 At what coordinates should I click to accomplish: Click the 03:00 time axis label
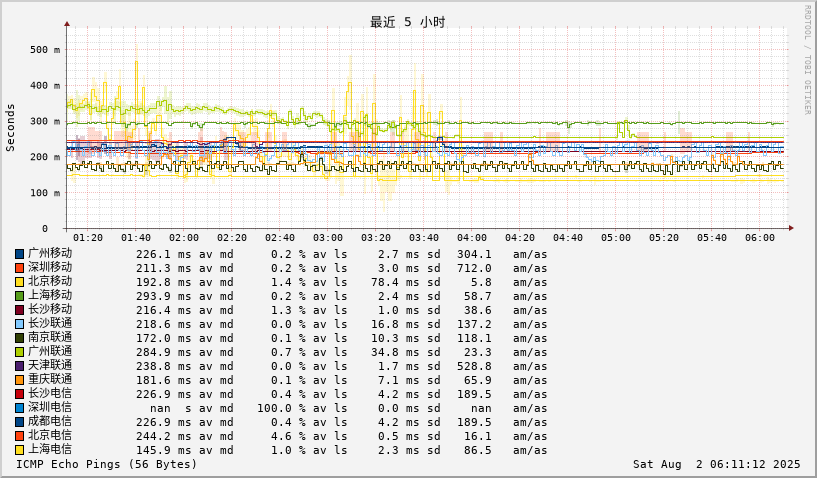tap(328, 238)
